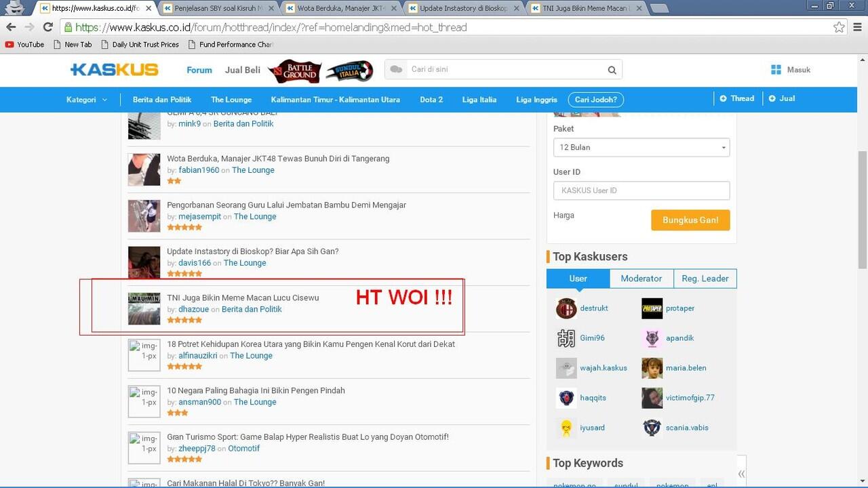Click destrukt user avatar

(x=566, y=308)
